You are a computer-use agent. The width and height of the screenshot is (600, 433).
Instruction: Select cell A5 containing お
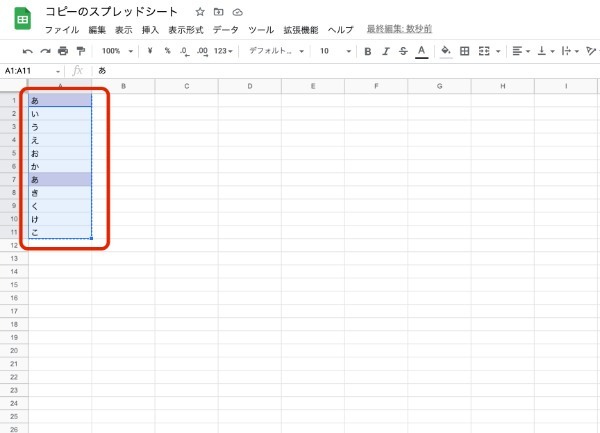60,153
